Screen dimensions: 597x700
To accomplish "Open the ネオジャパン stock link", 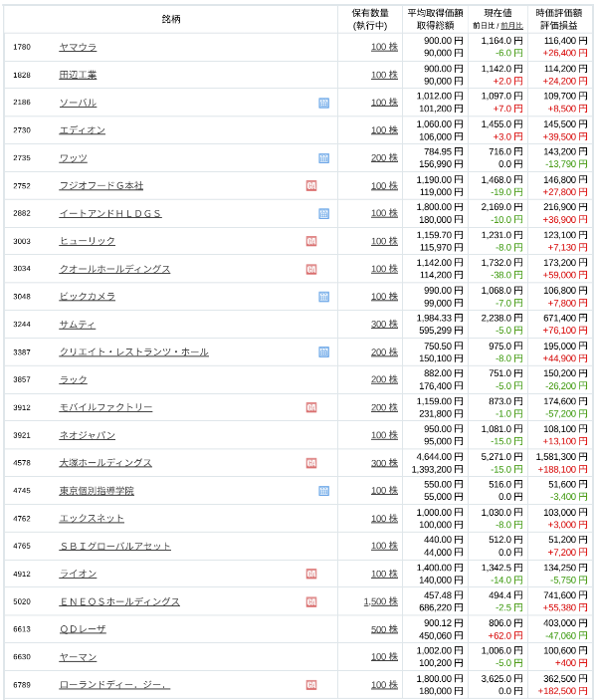I will [88, 435].
